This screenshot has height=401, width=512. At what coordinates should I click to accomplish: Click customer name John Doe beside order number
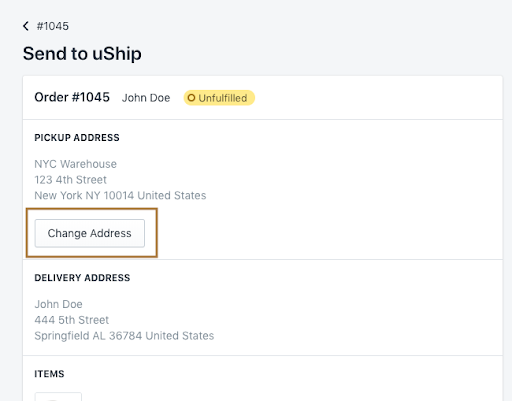point(146,98)
